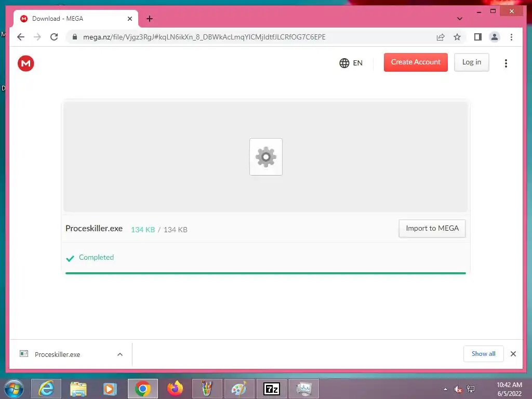This screenshot has height=399, width=532.
Task: Expand options for the Proceskiller.exe download
Action: 120,354
